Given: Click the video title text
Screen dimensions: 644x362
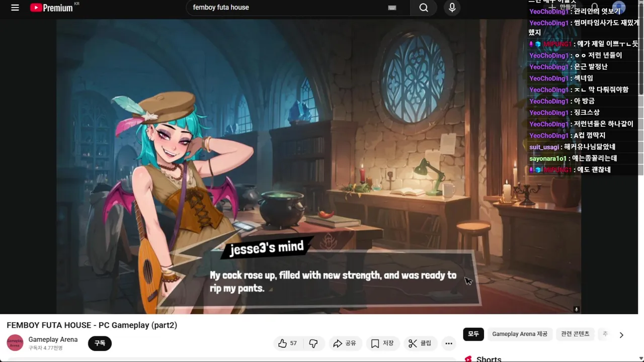Looking at the screenshot, I should [92, 325].
